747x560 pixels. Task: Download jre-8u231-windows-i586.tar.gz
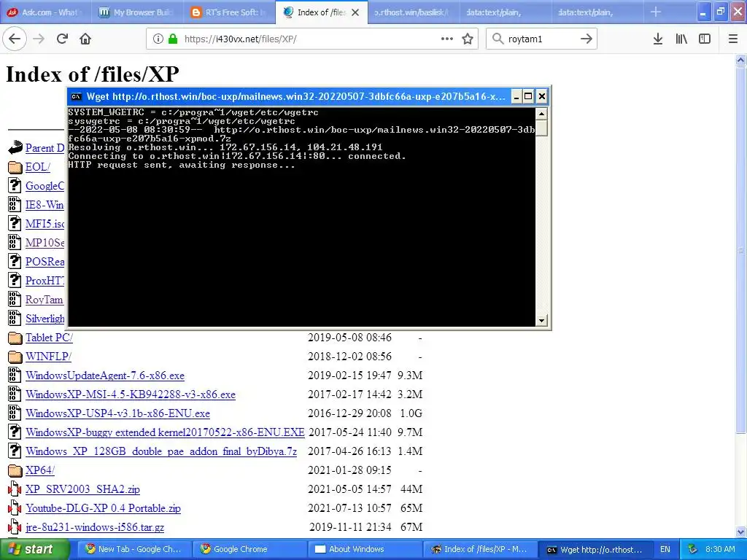(x=95, y=527)
